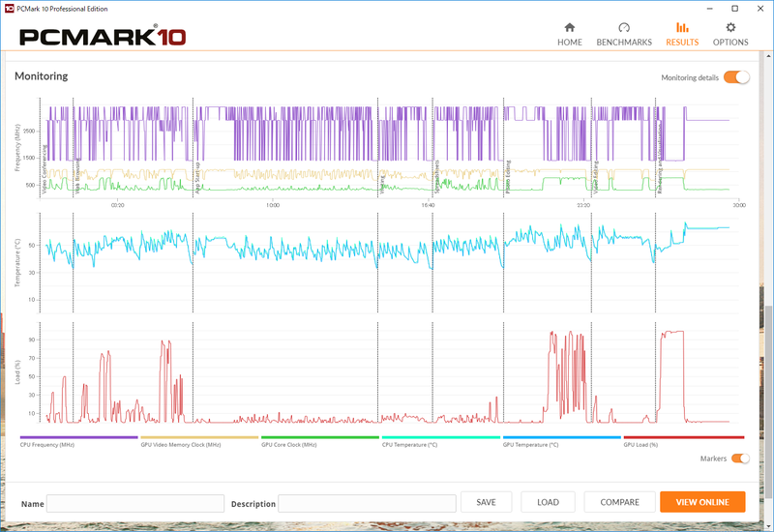This screenshot has height=532, width=774.
Task: Click the Load (%) axis title
Action: pyautogui.click(x=17, y=372)
